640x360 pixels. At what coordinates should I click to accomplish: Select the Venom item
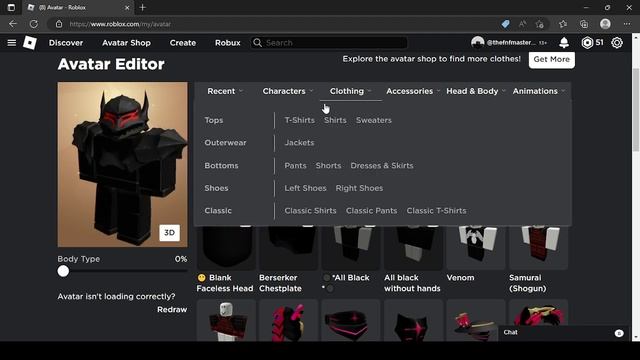click(x=476, y=255)
